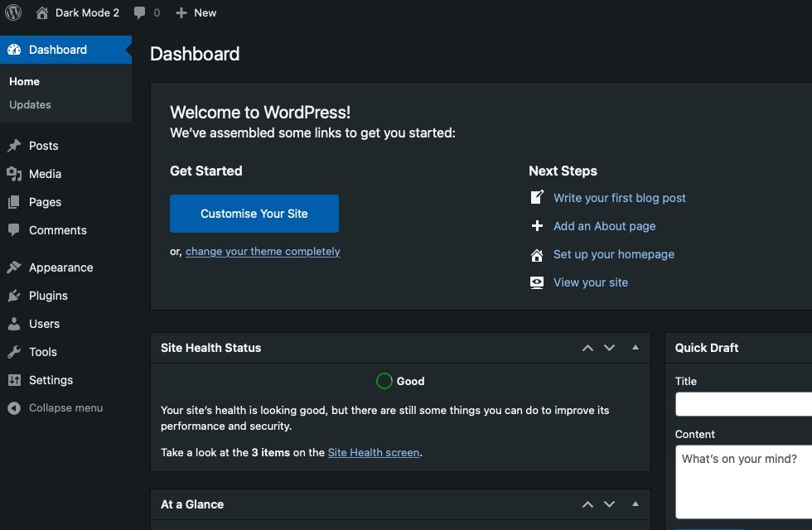Click the Comments speech bubble sidebar icon
812x530 pixels.
pos(14,230)
